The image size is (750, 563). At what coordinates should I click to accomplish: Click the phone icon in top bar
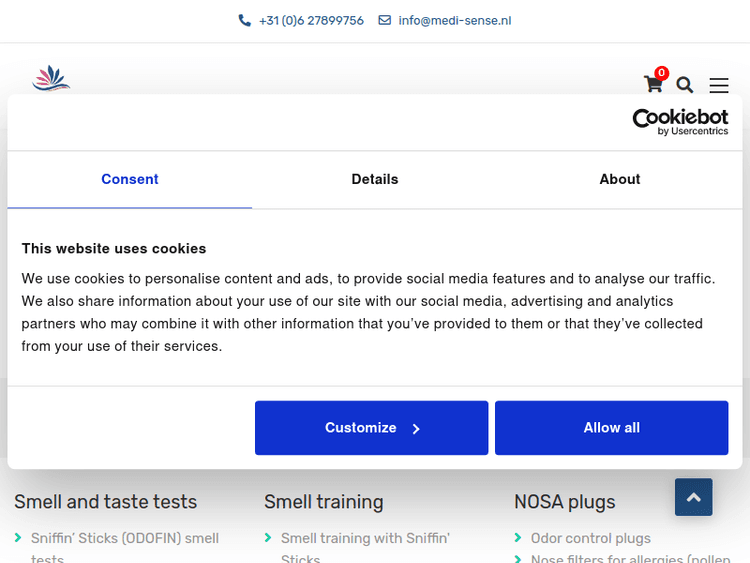click(245, 20)
